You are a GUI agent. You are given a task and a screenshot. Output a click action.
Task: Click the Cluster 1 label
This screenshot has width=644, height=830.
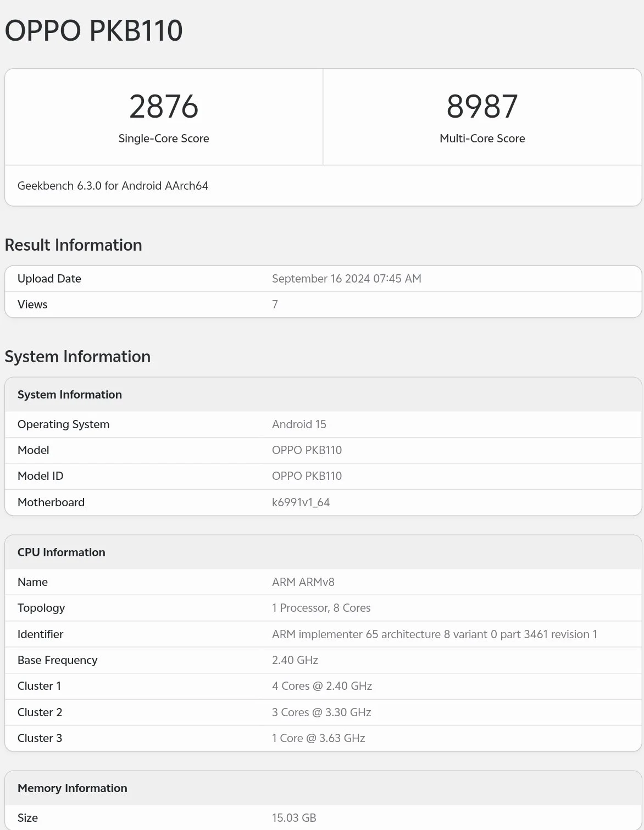(x=40, y=686)
